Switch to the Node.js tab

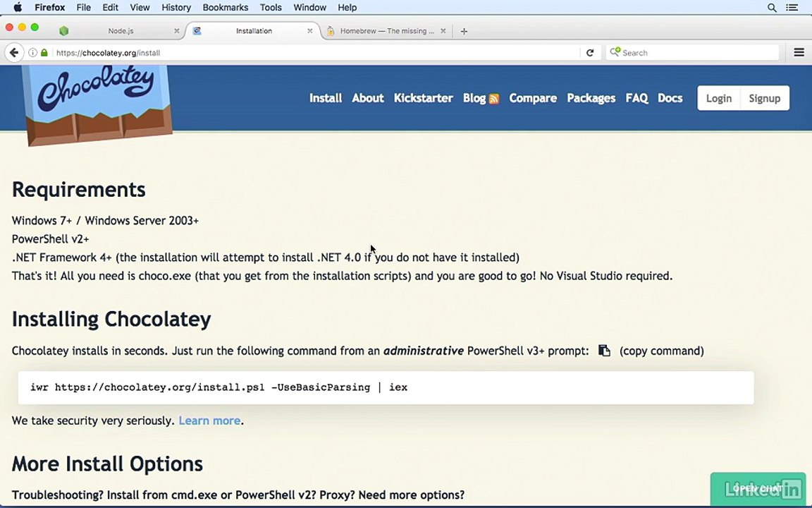pyautogui.click(x=120, y=31)
